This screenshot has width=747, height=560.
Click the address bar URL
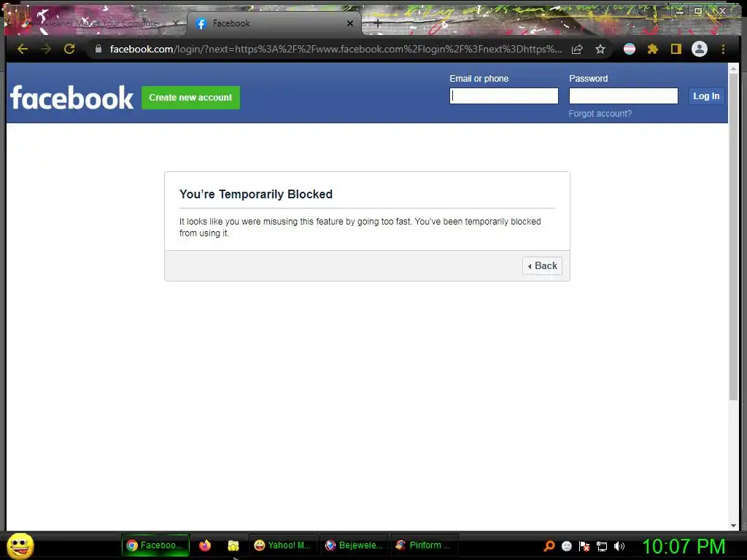(336, 49)
